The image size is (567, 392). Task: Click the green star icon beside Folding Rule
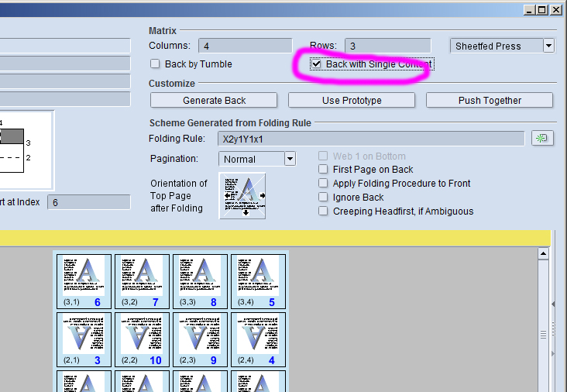tap(542, 139)
